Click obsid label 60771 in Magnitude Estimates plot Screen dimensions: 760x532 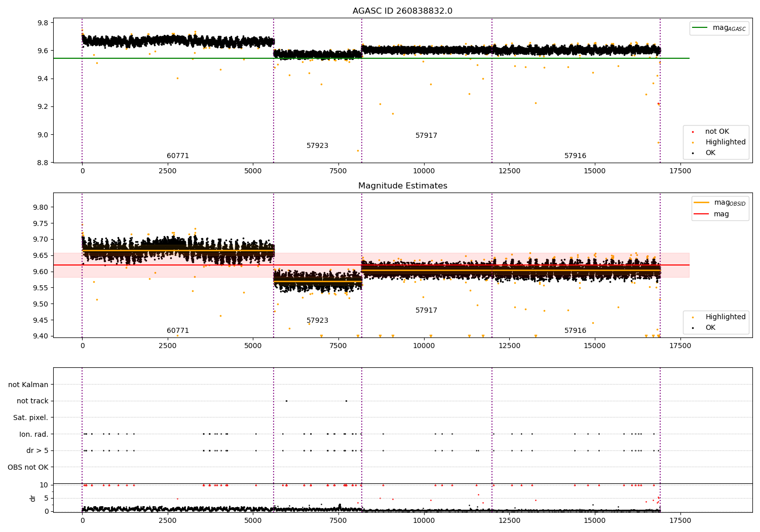178,331
